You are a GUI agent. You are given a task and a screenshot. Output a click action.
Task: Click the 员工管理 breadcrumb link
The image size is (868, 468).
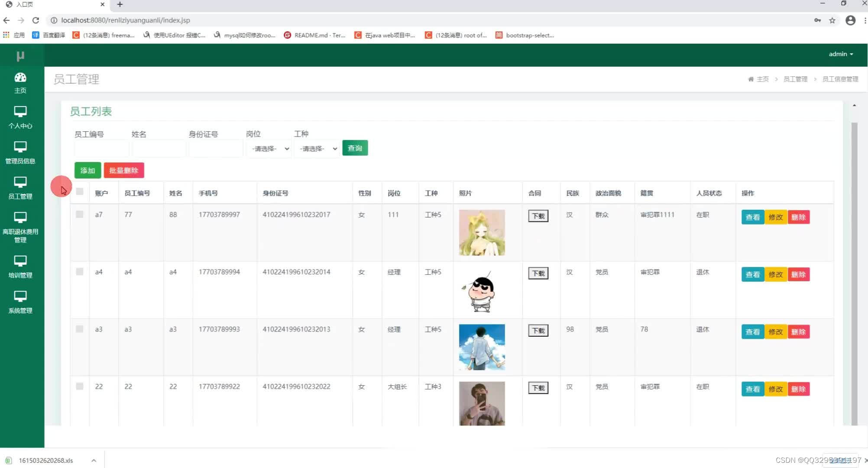795,79
